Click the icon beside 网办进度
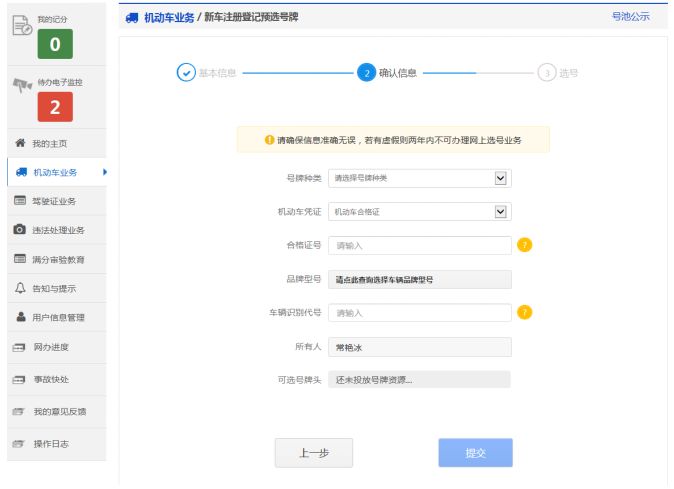The image size is (674, 489). (x=19, y=347)
